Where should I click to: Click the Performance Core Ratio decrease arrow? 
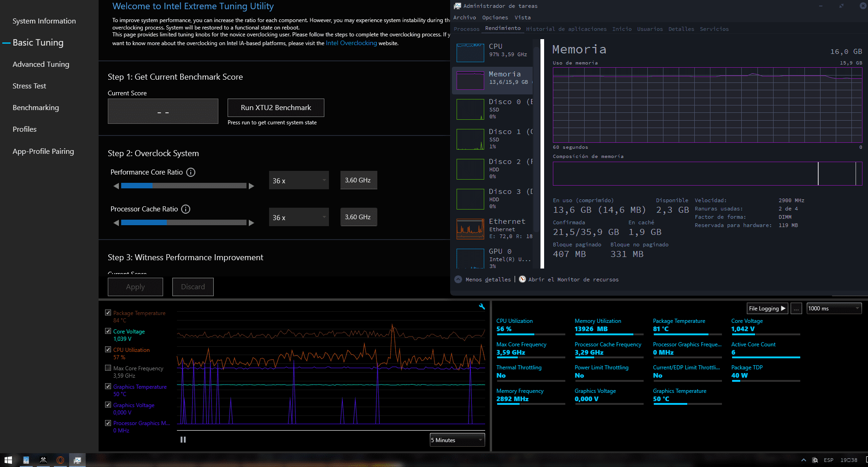116,186
